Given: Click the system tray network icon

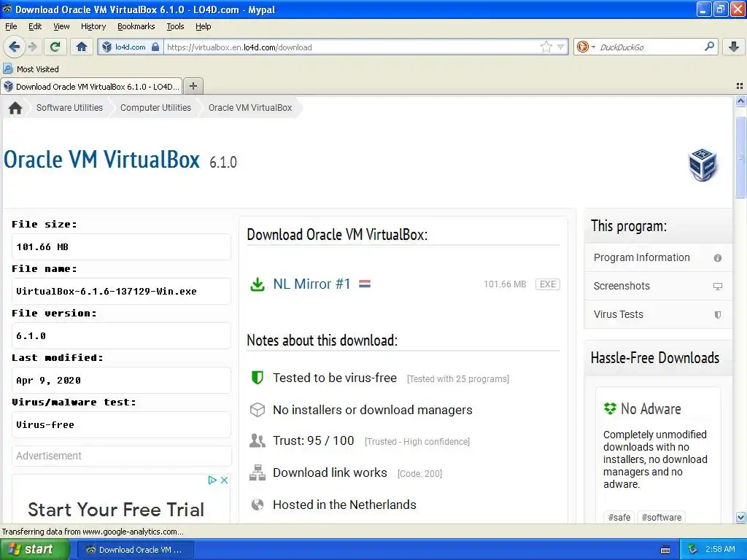Looking at the screenshot, I should click(x=693, y=549).
